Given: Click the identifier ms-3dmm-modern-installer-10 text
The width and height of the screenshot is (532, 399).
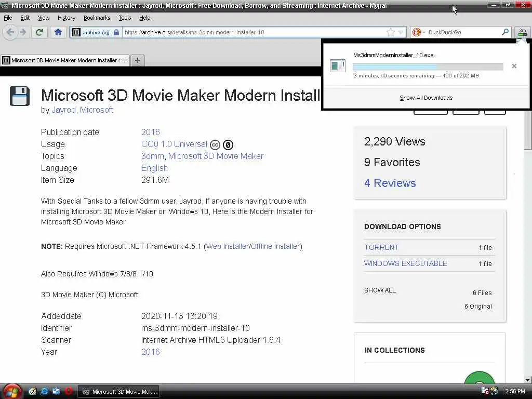Looking at the screenshot, I should [195, 328].
